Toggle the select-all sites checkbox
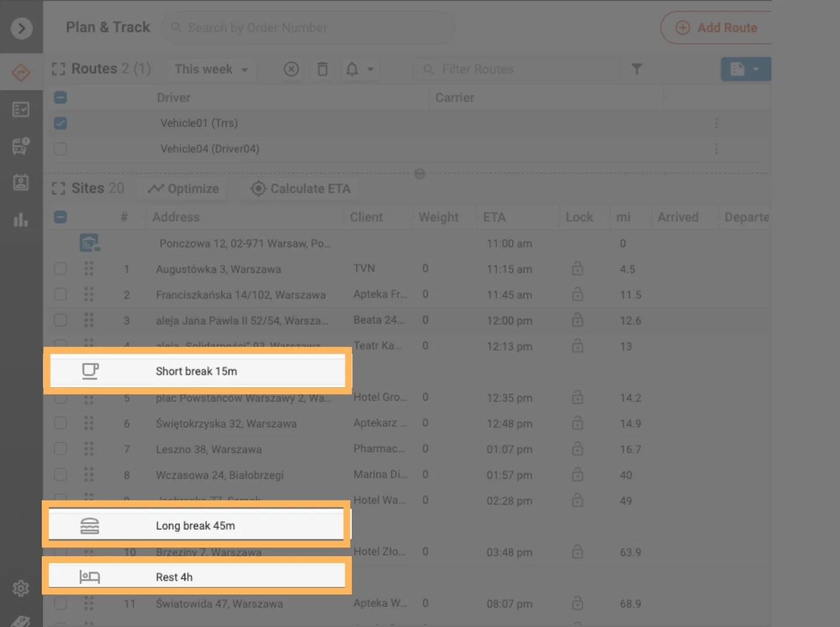The height and width of the screenshot is (627, 840). (x=60, y=217)
